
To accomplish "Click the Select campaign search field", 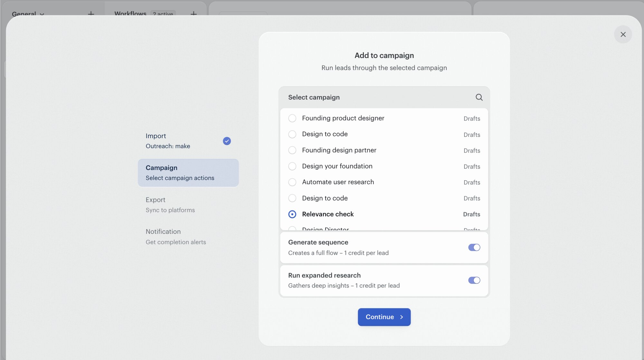I will click(x=384, y=97).
